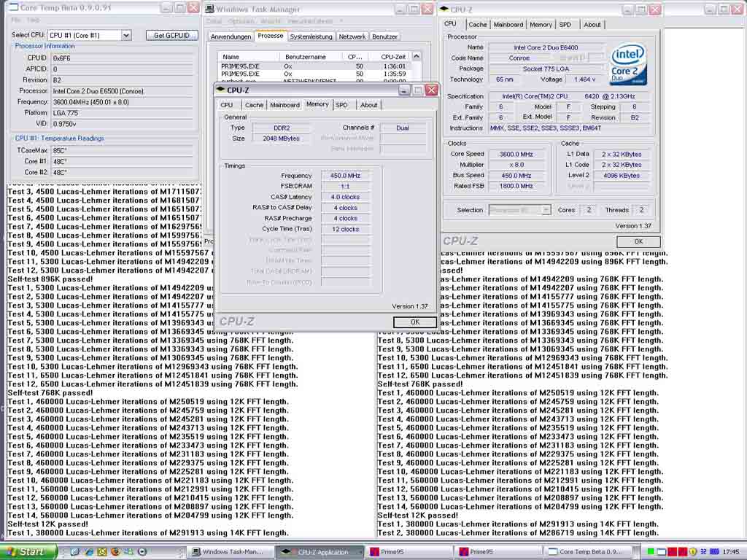Click the green square system tray icon

coord(650,551)
